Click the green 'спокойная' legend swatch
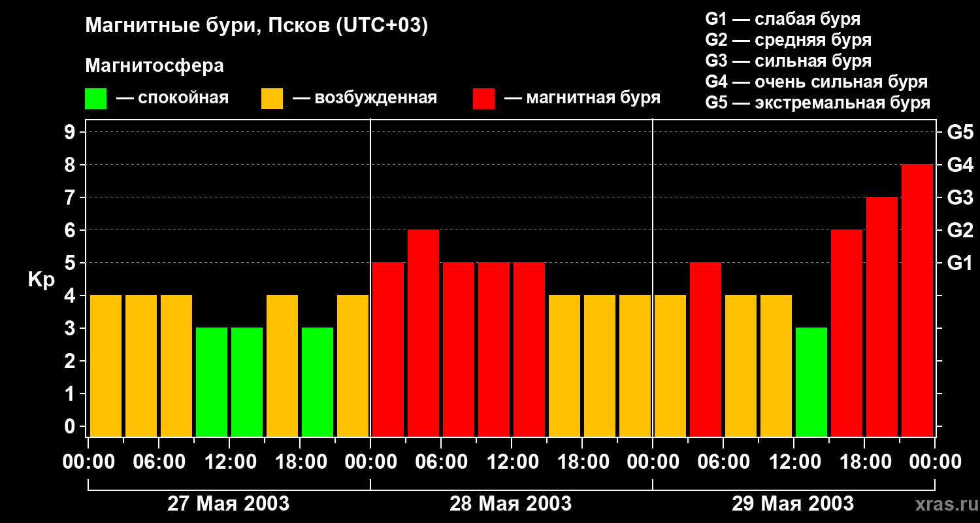The height and width of the screenshot is (523, 980). [x=95, y=99]
